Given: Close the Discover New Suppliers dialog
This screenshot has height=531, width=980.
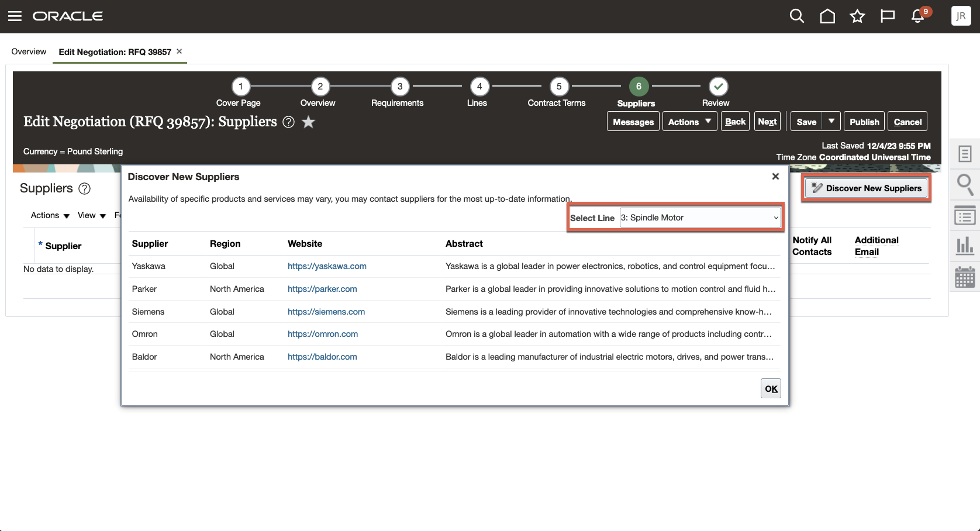Looking at the screenshot, I should (x=775, y=177).
